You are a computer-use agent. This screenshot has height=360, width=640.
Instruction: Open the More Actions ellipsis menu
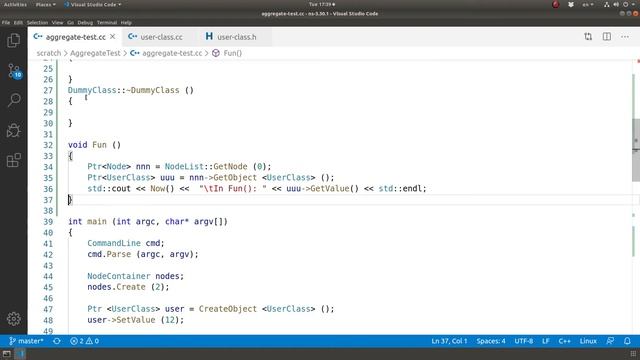coord(625,37)
